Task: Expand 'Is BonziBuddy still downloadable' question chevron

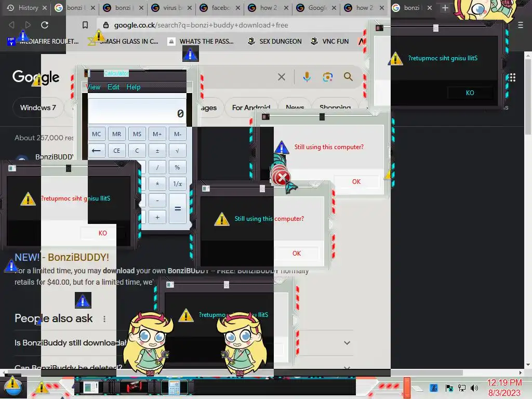Action: point(347,343)
